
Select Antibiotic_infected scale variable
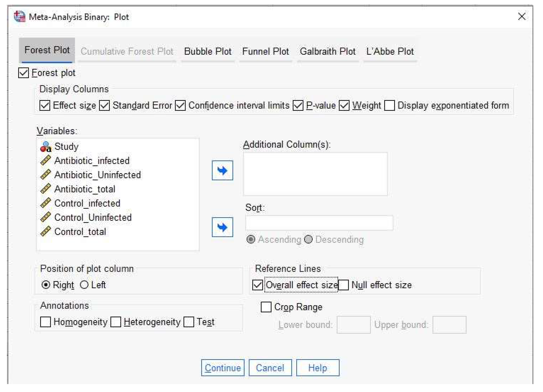pyautogui.click(x=92, y=161)
